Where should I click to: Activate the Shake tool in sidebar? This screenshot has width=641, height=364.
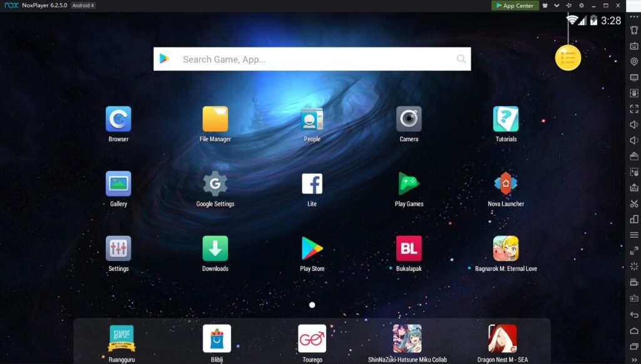(x=634, y=30)
